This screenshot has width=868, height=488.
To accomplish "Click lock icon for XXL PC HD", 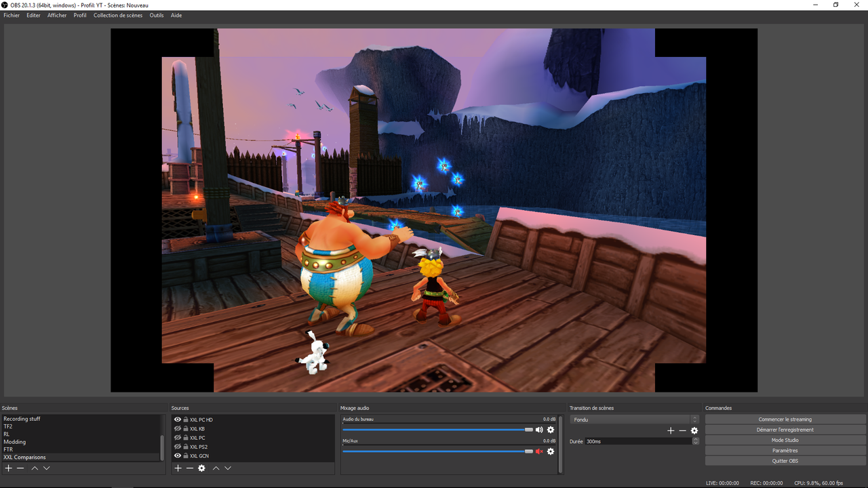I will [x=186, y=420].
